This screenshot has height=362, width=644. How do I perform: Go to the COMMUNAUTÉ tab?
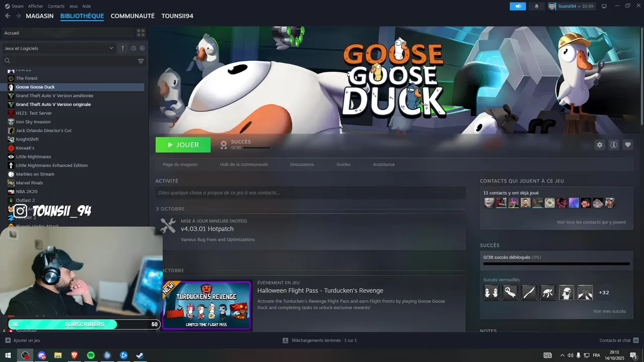pyautogui.click(x=132, y=16)
